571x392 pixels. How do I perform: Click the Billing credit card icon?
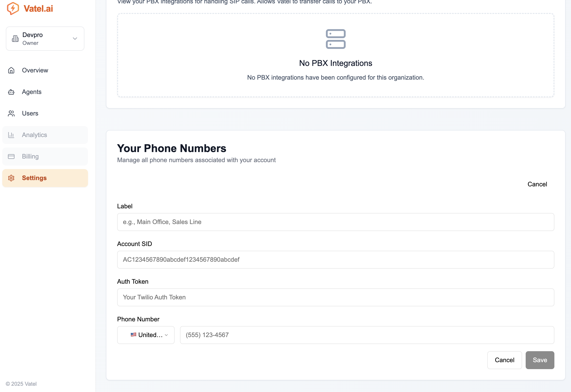(11, 157)
